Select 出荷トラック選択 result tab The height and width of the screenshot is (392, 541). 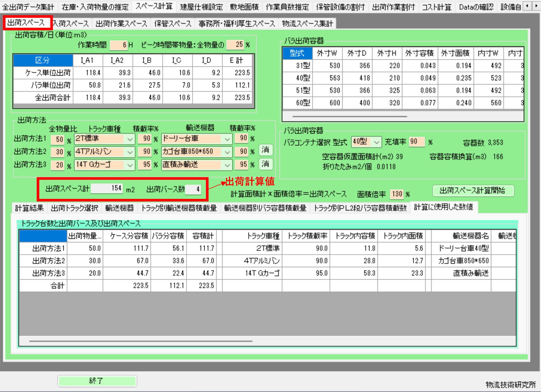point(74,208)
